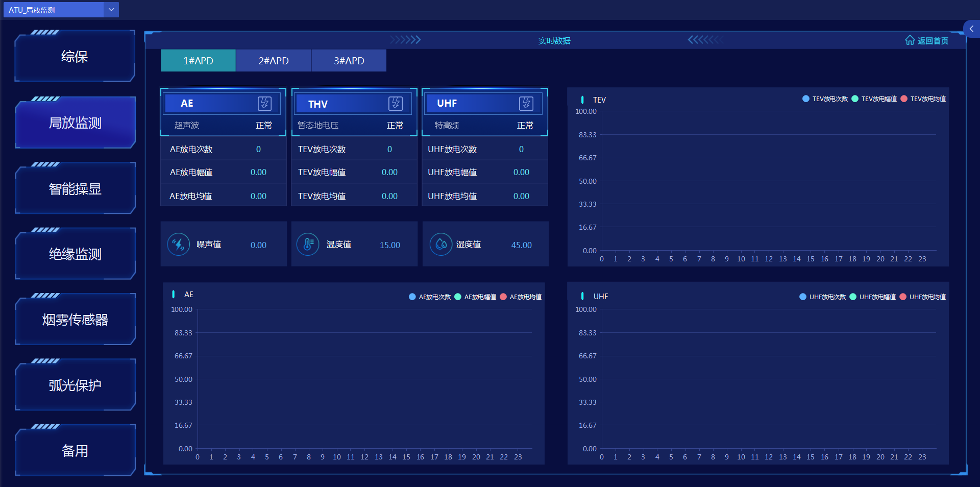This screenshot has height=487, width=980.
Task: Click the UHF panel lightning icon
Action: pyautogui.click(x=526, y=104)
